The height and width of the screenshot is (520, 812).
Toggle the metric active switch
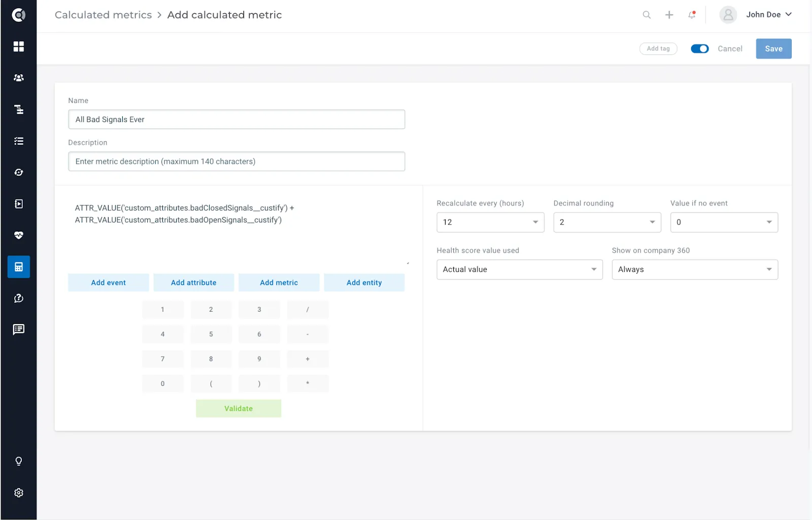(700, 49)
